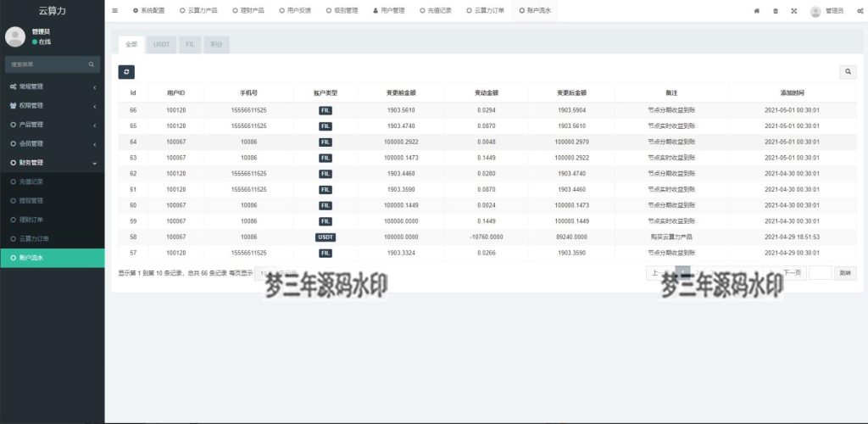Screen dimensions: 868x424
Task: Click the USDT badge in row Id 58
Action: click(325, 237)
